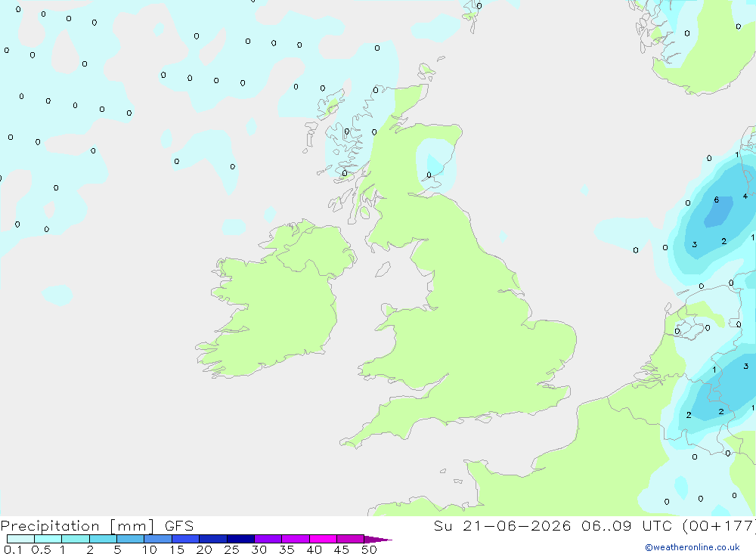Image resolution: width=756 pixels, height=554 pixels.
Task: Select the 45–50 mm legend swatch
Action: point(351,539)
